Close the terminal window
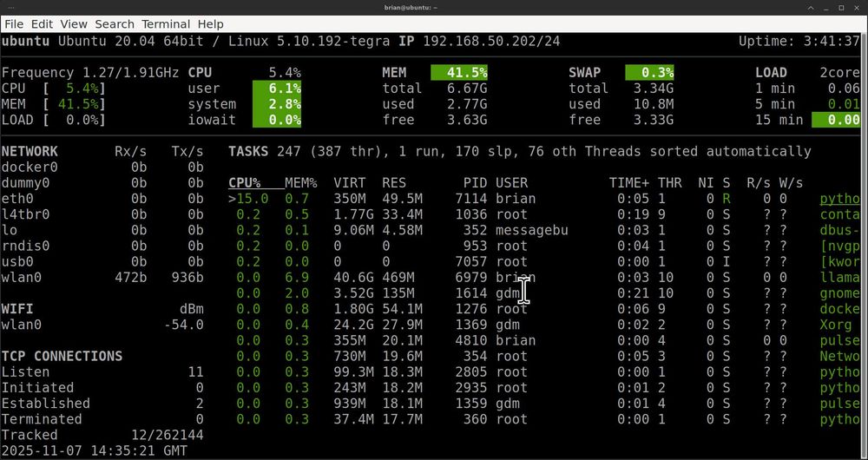Screen dimensions: 868x460 [857, 8]
